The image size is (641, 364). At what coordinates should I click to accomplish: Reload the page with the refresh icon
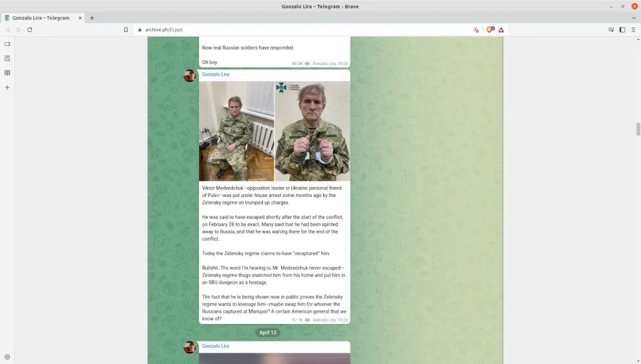[x=29, y=29]
